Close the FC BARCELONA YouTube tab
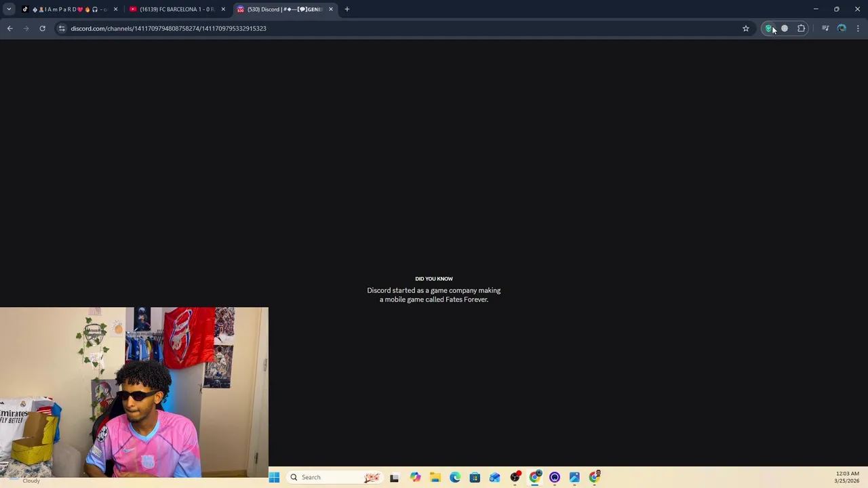 point(223,9)
